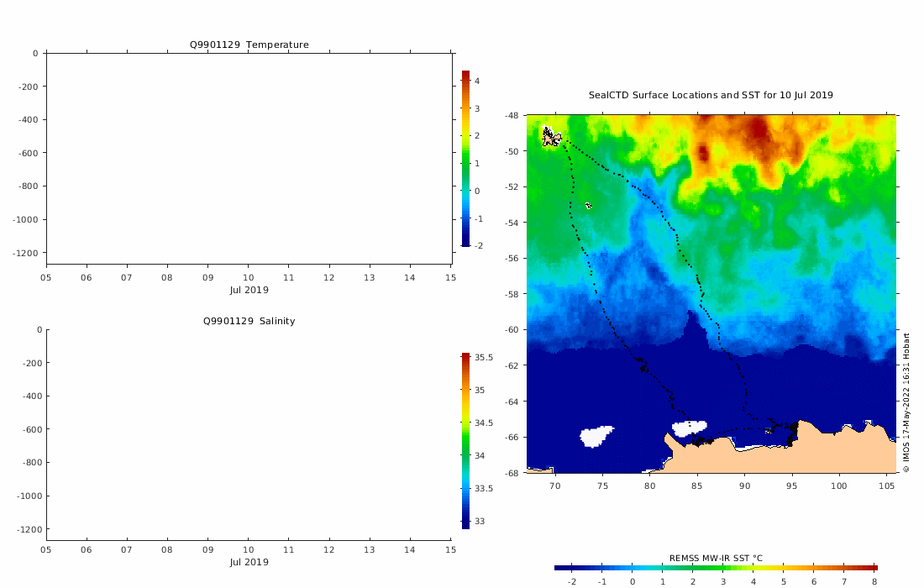Select the SealCTD Surface Locations map title
924x588 pixels.
click(x=711, y=95)
